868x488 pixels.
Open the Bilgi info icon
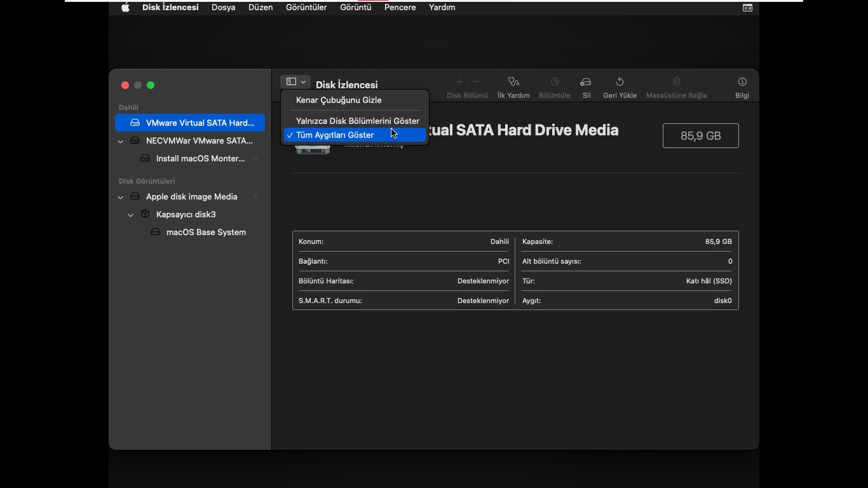742,82
